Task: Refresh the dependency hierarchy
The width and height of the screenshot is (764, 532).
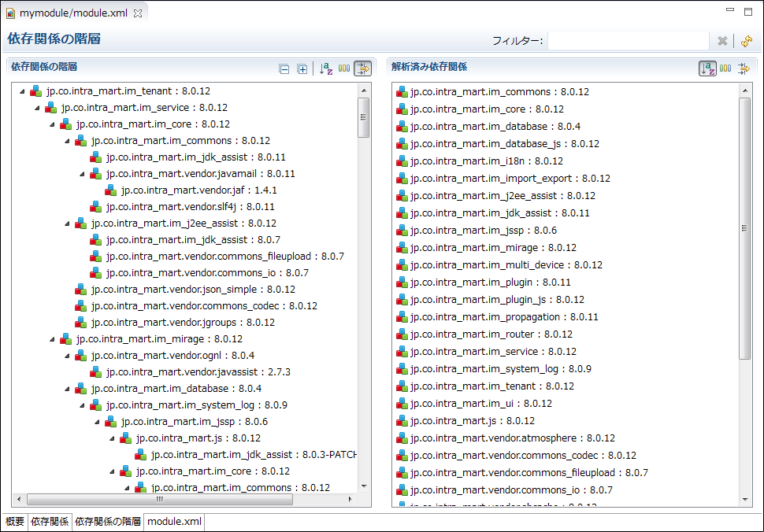Action: pos(746,42)
